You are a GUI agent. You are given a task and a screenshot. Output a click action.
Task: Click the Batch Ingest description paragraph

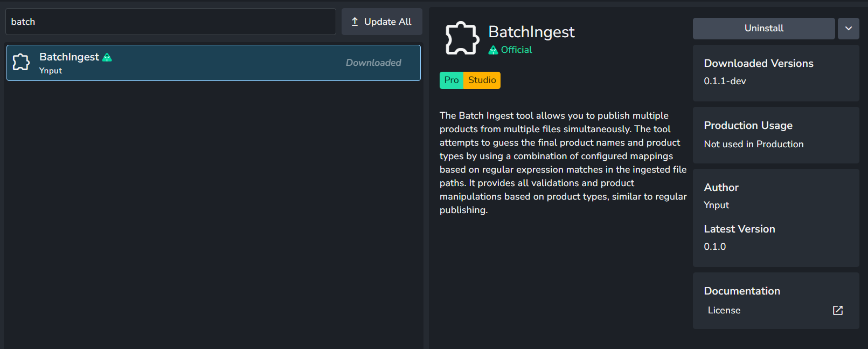563,162
